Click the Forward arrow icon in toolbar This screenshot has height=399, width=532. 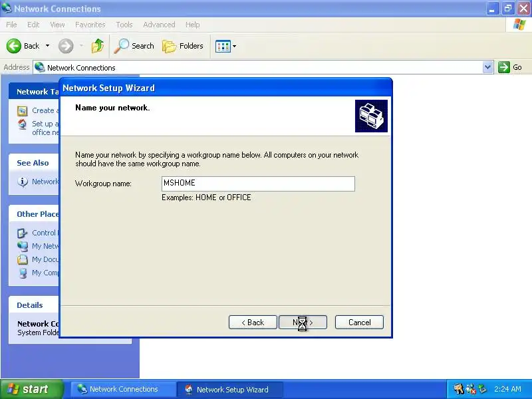66,46
